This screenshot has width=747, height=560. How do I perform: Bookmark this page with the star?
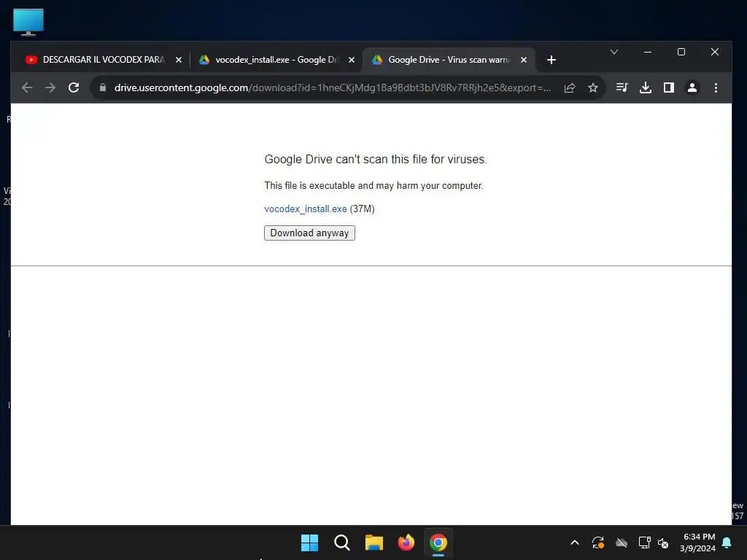592,87
